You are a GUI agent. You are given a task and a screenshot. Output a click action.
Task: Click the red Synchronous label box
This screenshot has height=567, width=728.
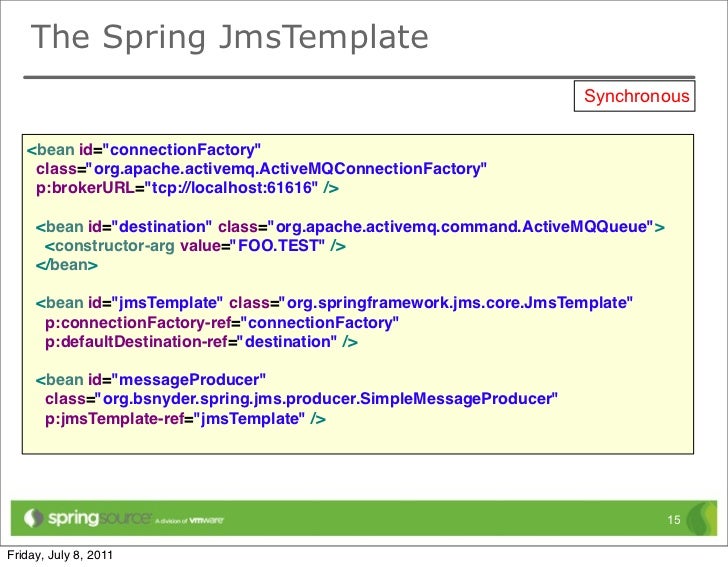(x=634, y=96)
